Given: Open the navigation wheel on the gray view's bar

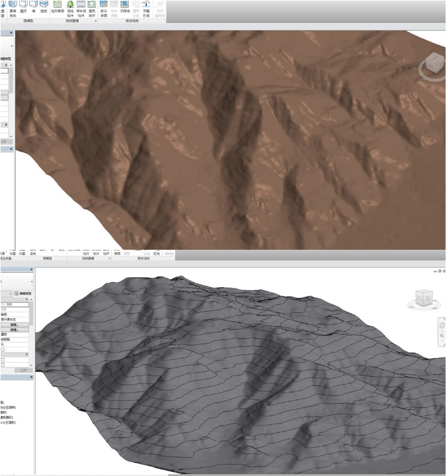Looking at the screenshot, I should 441,326.
